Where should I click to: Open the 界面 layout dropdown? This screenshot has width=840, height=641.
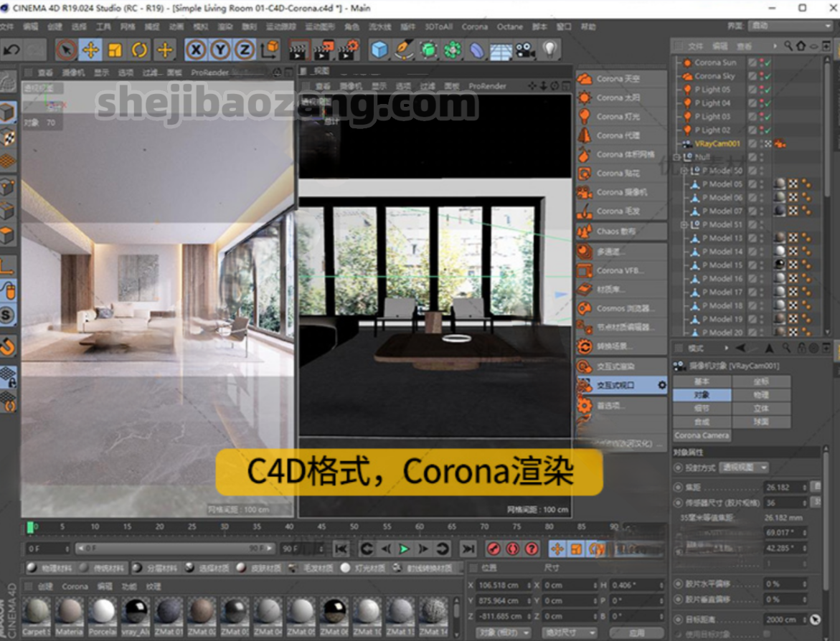tap(791, 26)
